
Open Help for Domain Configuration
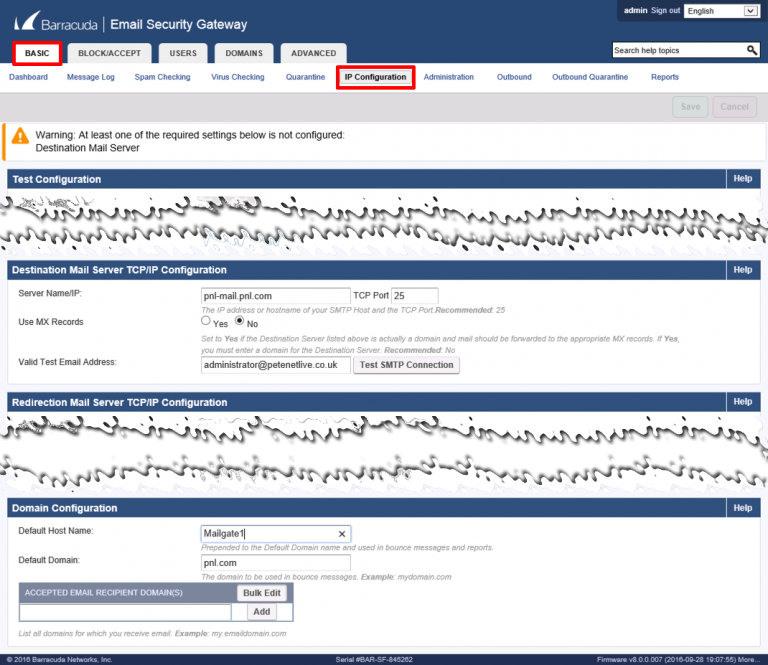(x=743, y=508)
